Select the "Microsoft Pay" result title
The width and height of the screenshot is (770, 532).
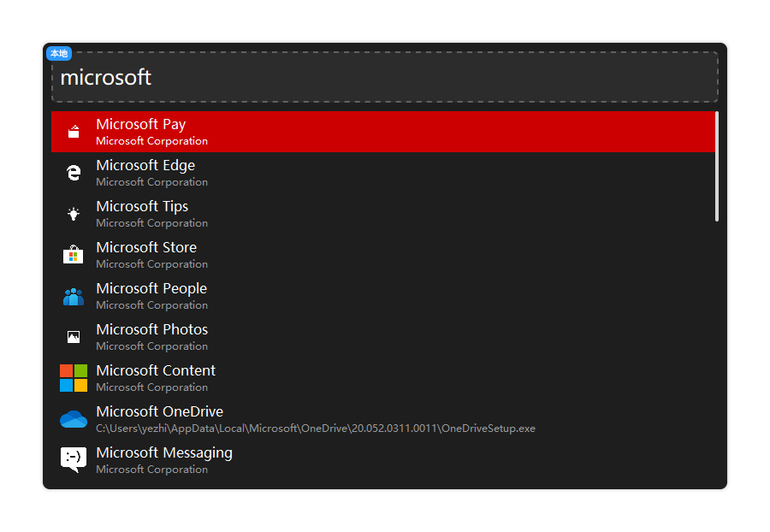pos(141,124)
